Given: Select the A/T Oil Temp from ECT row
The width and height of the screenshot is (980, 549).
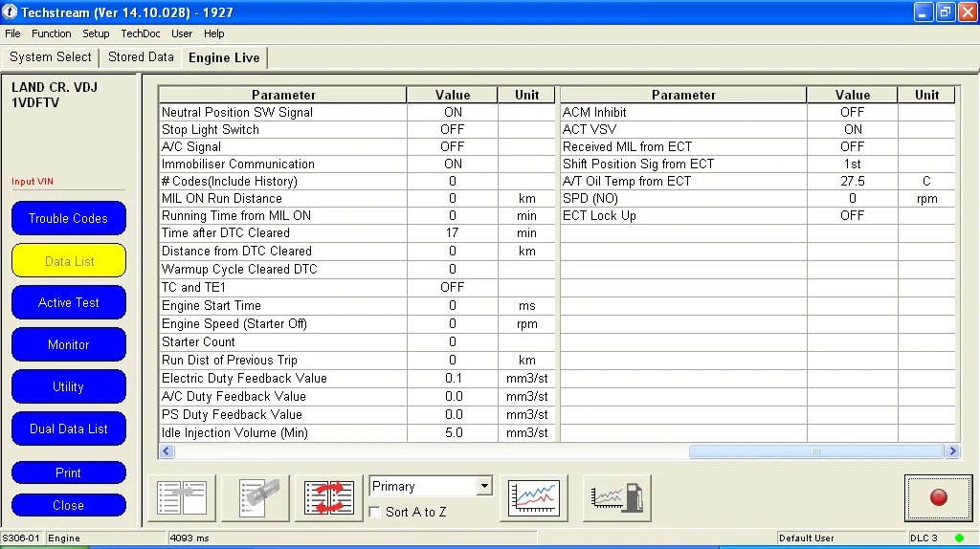Looking at the screenshot, I should (758, 181).
